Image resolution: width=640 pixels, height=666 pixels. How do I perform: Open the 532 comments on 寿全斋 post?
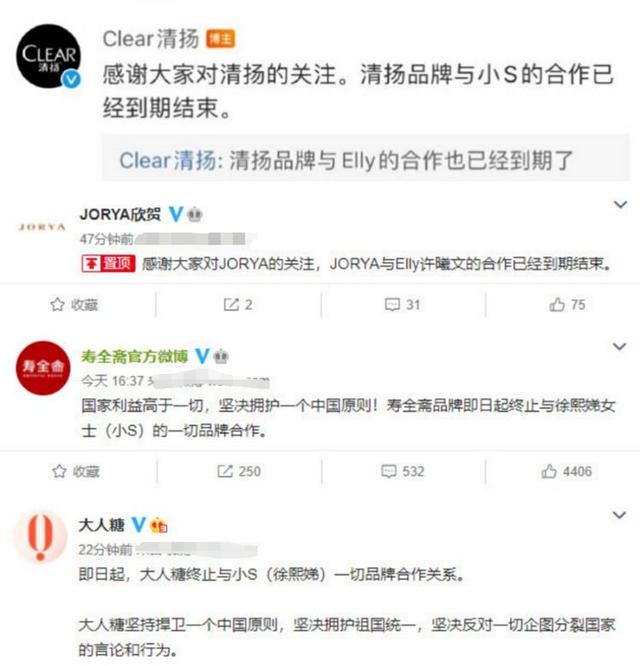pyautogui.click(x=403, y=471)
